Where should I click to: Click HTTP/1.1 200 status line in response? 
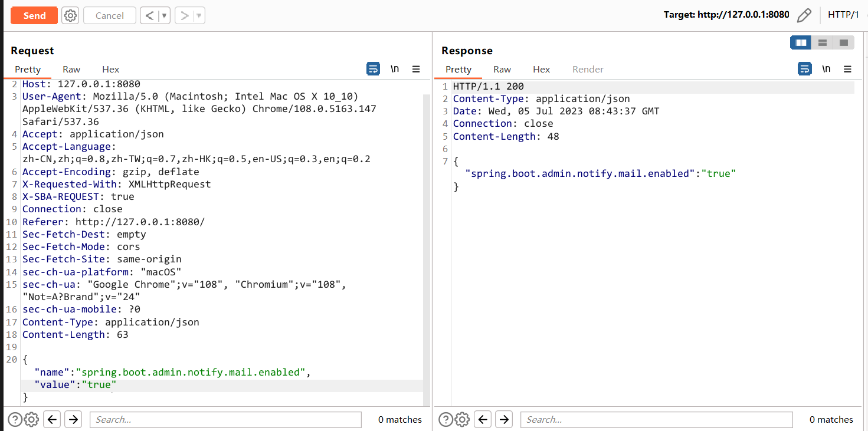[x=489, y=87]
